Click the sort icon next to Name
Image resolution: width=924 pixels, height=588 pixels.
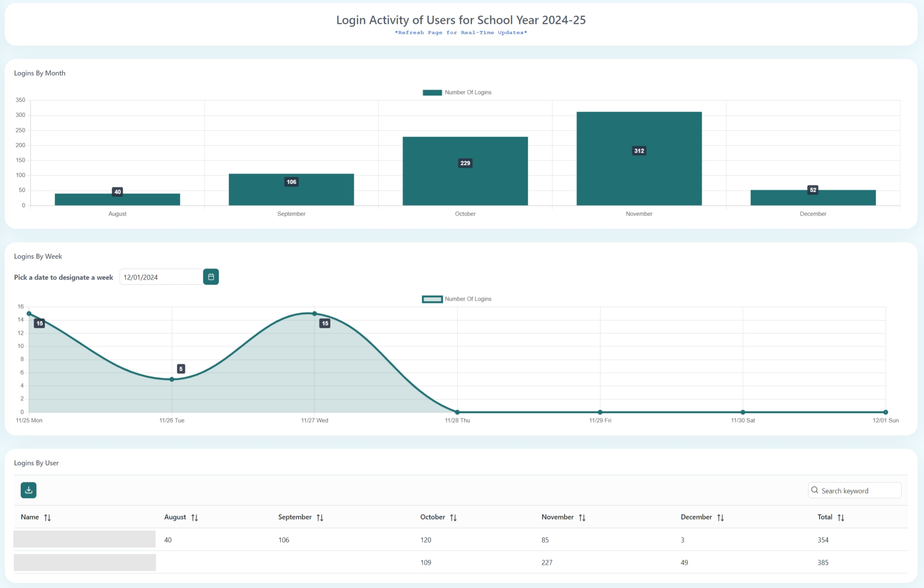coord(47,517)
